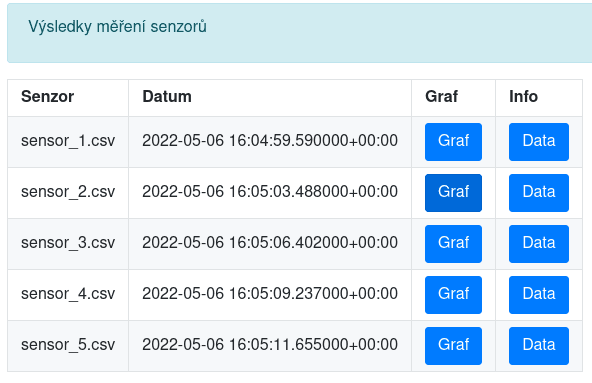
Task: Show Data for sensor_5.csv
Action: (x=539, y=346)
